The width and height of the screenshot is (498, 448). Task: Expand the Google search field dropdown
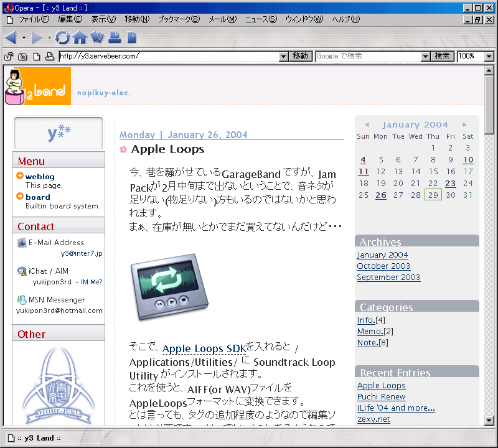425,57
